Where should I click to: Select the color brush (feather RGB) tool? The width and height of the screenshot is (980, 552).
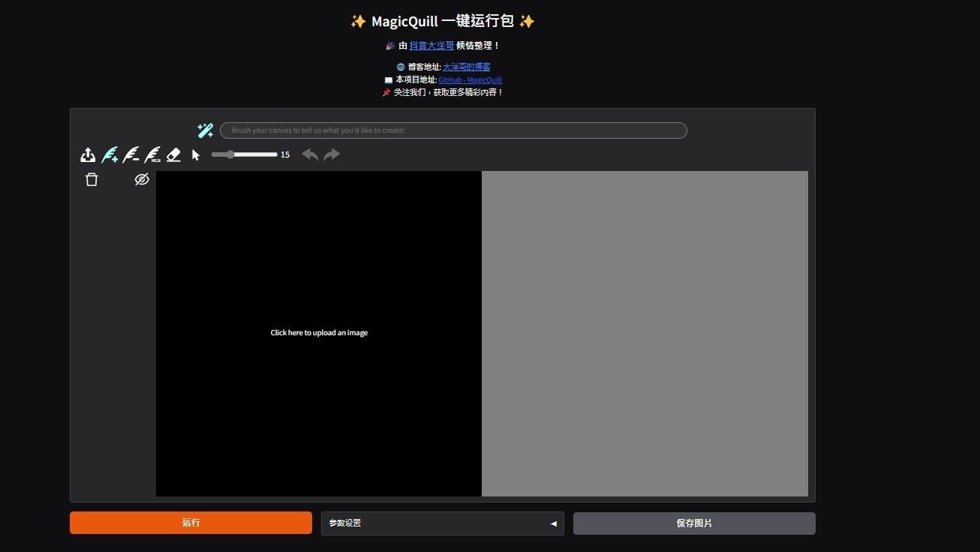pyautogui.click(x=152, y=154)
